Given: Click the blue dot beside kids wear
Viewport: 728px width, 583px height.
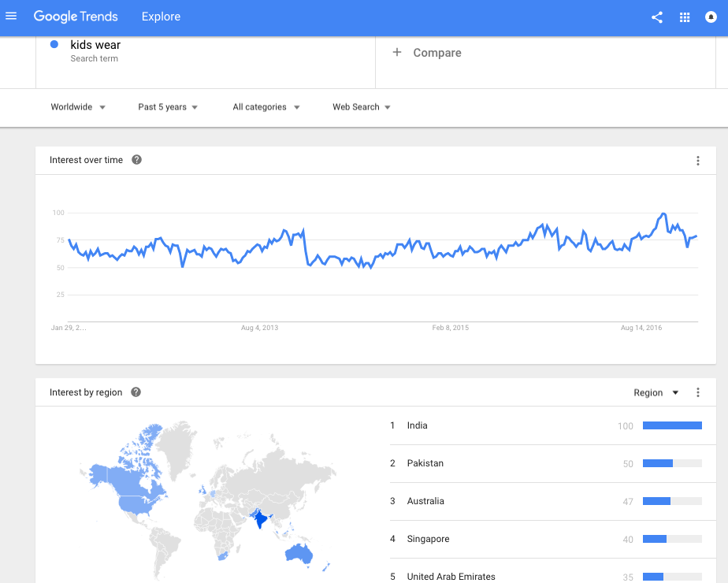Looking at the screenshot, I should pyautogui.click(x=54, y=45).
